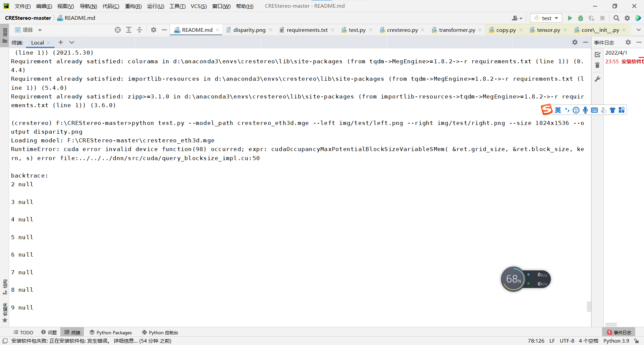
Task: Toggle file read-only lock in status bar
Action: point(636,341)
